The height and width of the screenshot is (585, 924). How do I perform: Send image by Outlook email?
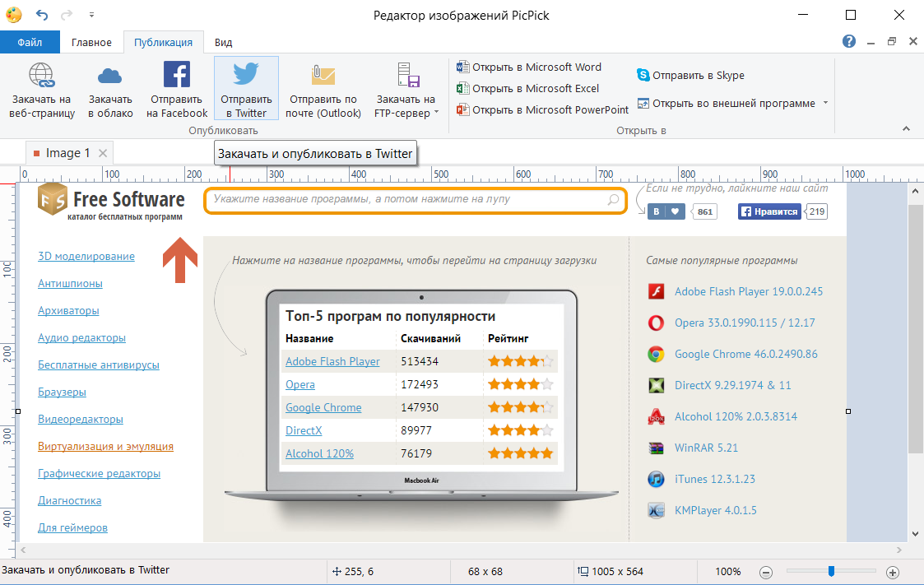pos(323,77)
